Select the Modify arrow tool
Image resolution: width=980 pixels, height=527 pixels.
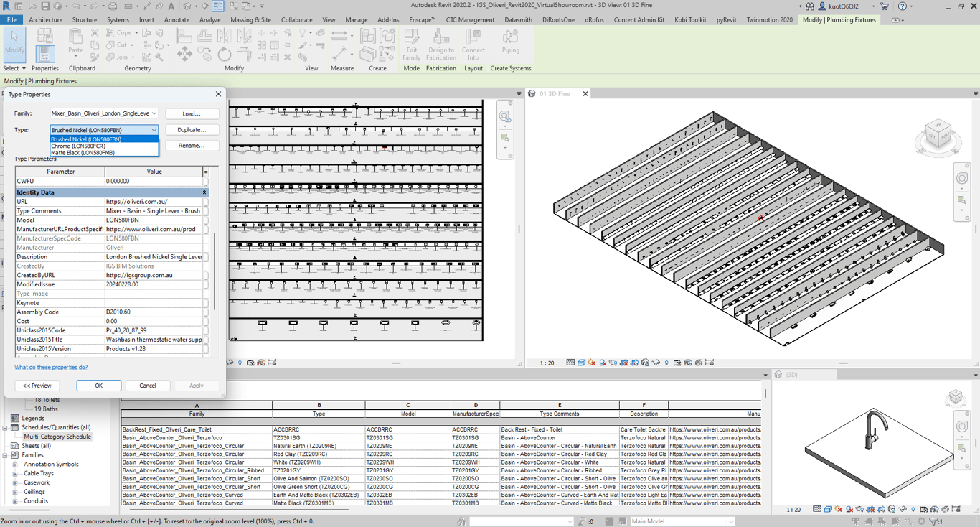(14, 43)
